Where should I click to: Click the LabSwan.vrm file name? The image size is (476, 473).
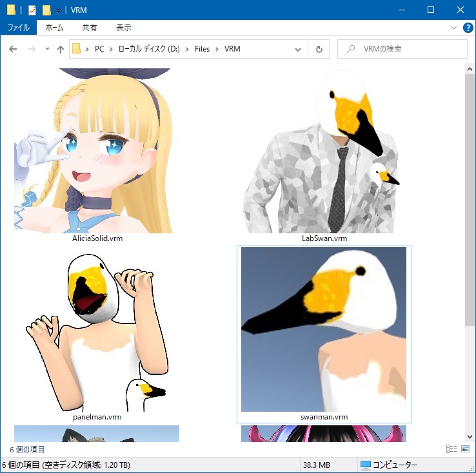tap(324, 238)
